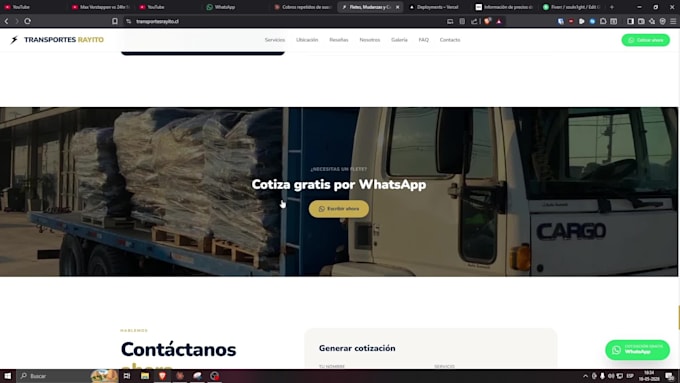The height and width of the screenshot is (383, 680).
Task: Click the Brave browser taskbar icon
Action: tap(162, 376)
